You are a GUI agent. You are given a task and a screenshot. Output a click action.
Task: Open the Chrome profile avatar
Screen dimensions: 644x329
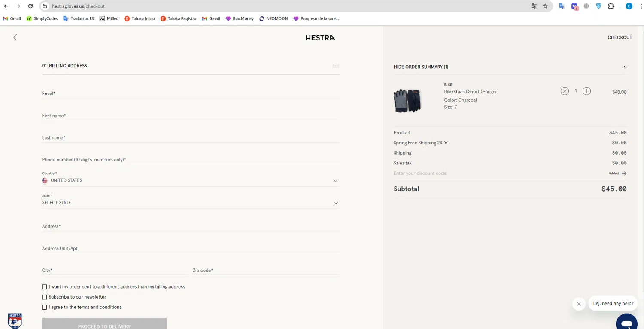point(629,6)
